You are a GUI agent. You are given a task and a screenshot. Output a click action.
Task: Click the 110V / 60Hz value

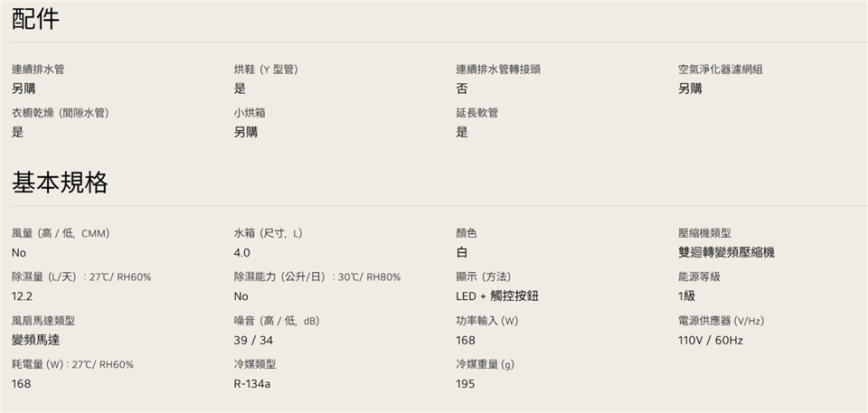(x=710, y=340)
